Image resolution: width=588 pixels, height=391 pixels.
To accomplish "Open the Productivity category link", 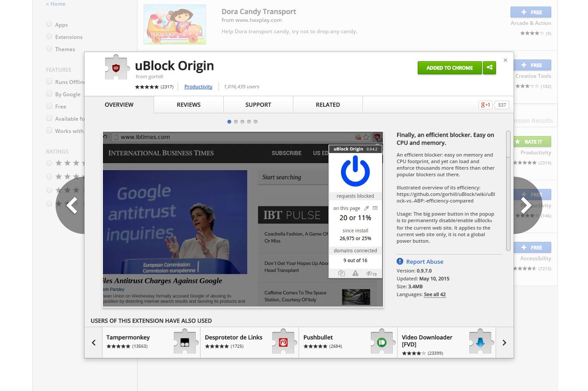I will 198,87.
